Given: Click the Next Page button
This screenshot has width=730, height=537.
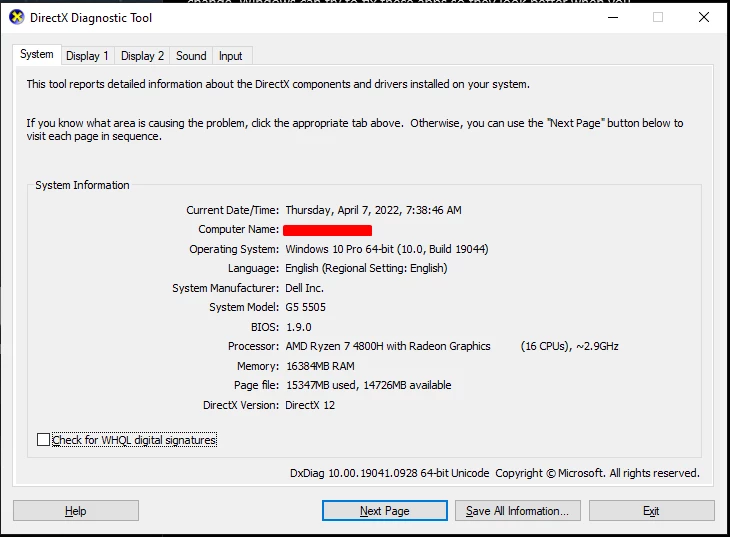Looking at the screenshot, I should [385, 511].
